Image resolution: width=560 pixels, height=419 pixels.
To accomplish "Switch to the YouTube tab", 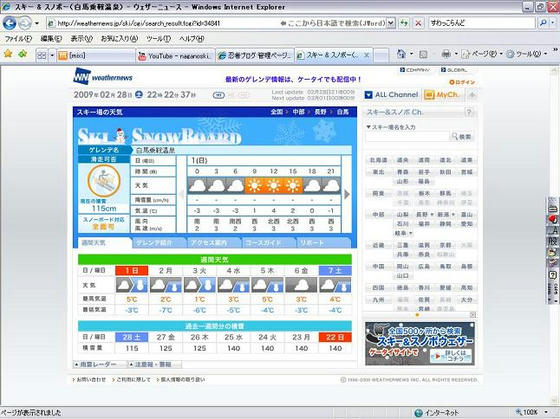I will [175, 56].
